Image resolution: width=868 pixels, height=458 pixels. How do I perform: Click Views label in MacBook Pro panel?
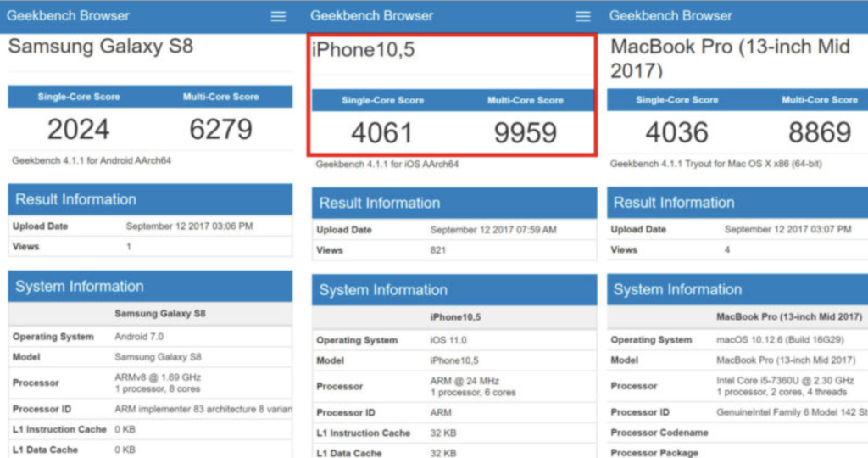624,249
